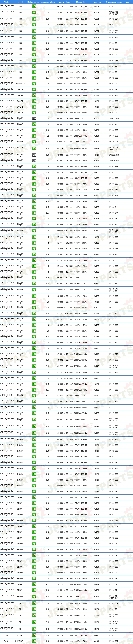Click the petrol icon in the SL 240kW / 326KM row
133x644 pixels.
(x=34, y=615)
